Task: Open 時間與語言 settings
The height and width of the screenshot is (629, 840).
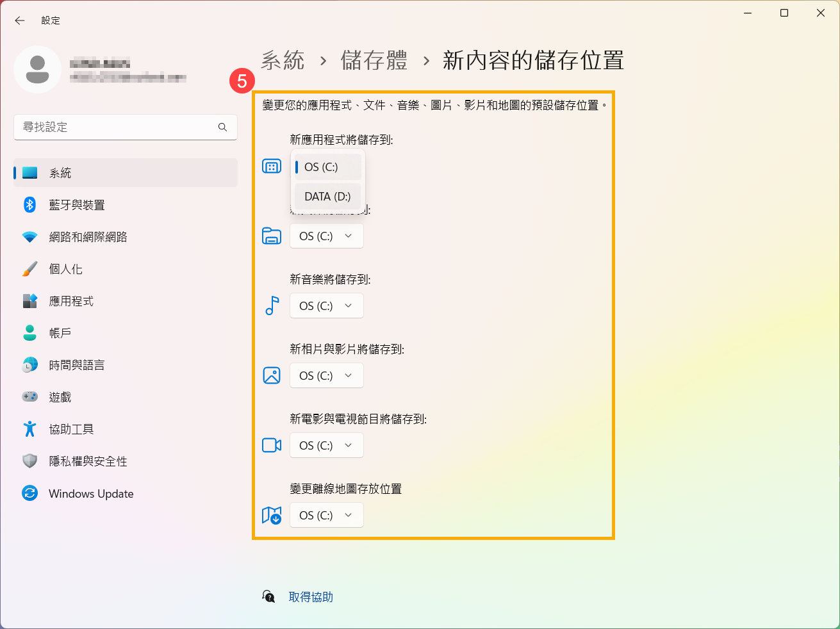Action: click(126, 365)
